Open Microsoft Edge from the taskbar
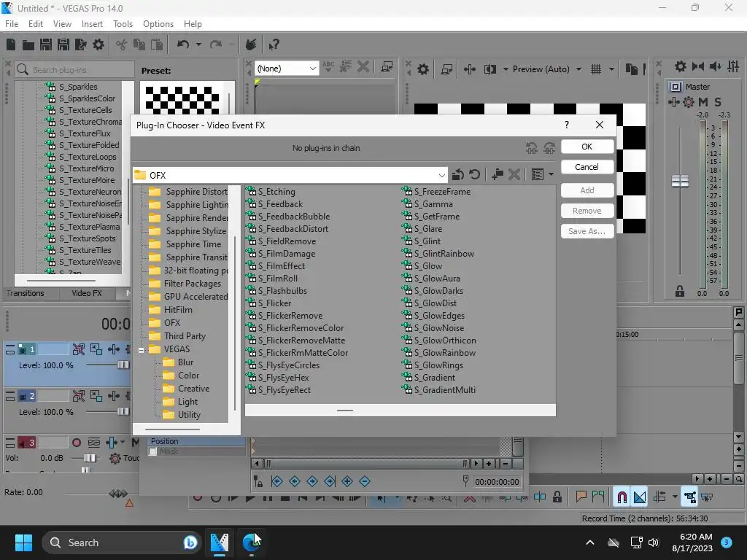 tap(251, 542)
